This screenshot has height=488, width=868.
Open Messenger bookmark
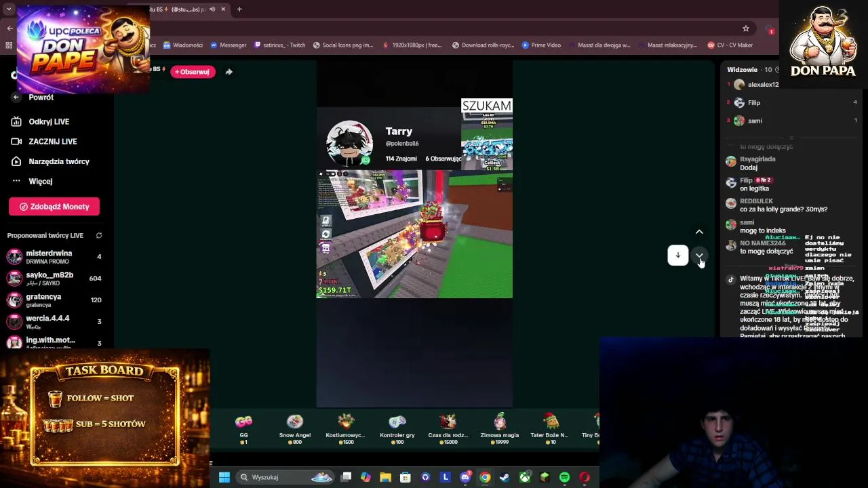point(229,45)
